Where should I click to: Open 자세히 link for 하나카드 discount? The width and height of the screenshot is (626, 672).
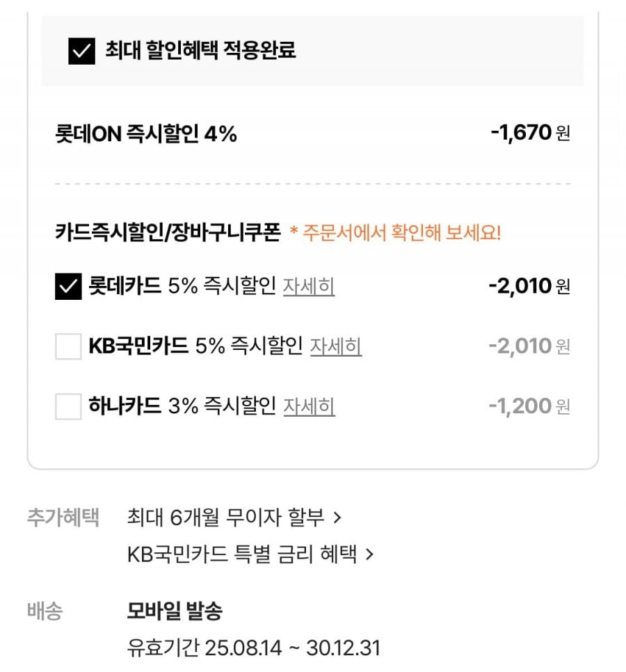point(309,406)
